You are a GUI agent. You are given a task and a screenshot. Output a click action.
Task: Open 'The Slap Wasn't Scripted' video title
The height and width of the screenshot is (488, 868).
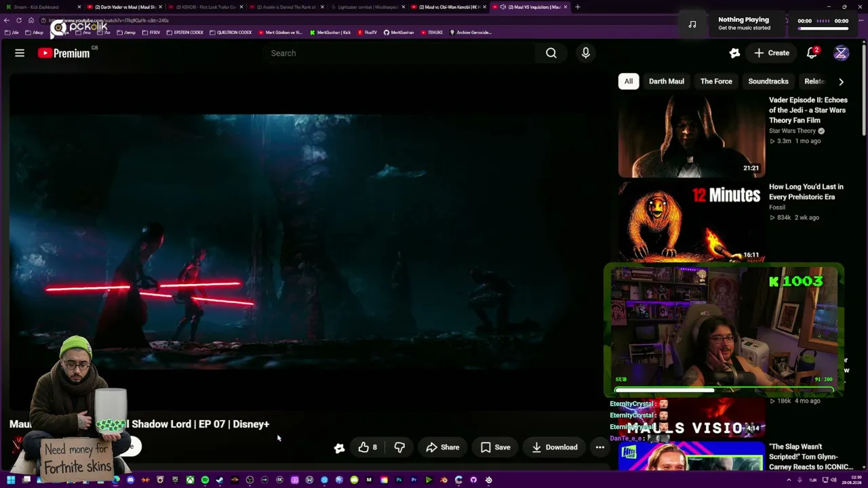(811, 457)
